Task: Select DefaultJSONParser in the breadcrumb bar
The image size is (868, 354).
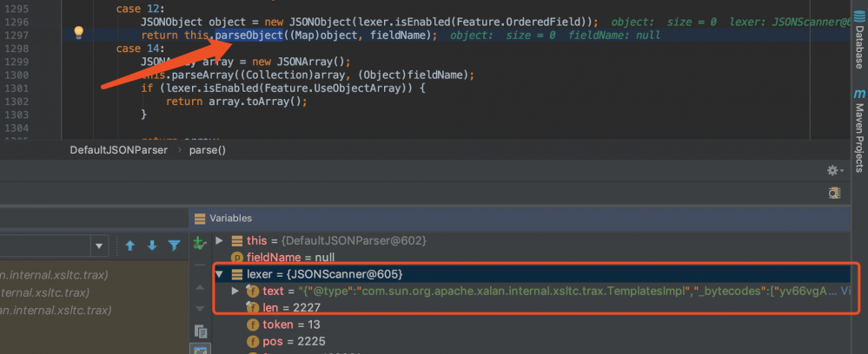Action: [x=118, y=150]
